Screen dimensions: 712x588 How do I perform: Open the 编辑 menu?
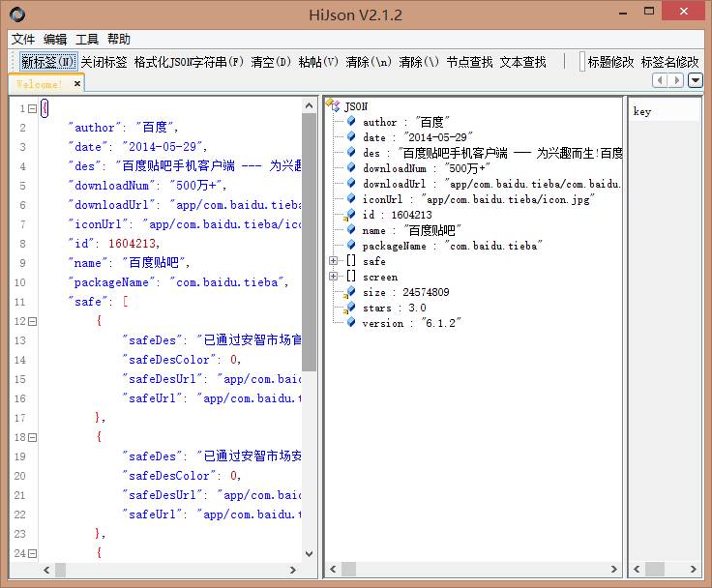55,39
